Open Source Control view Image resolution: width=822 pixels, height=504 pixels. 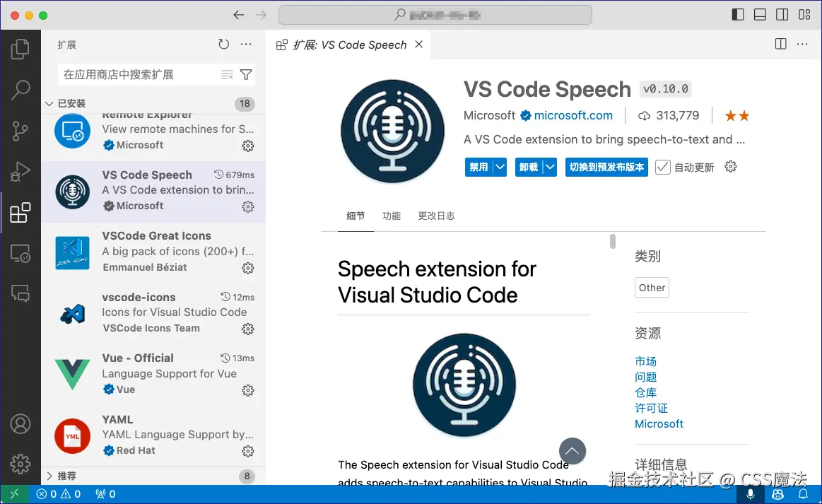pyautogui.click(x=20, y=131)
